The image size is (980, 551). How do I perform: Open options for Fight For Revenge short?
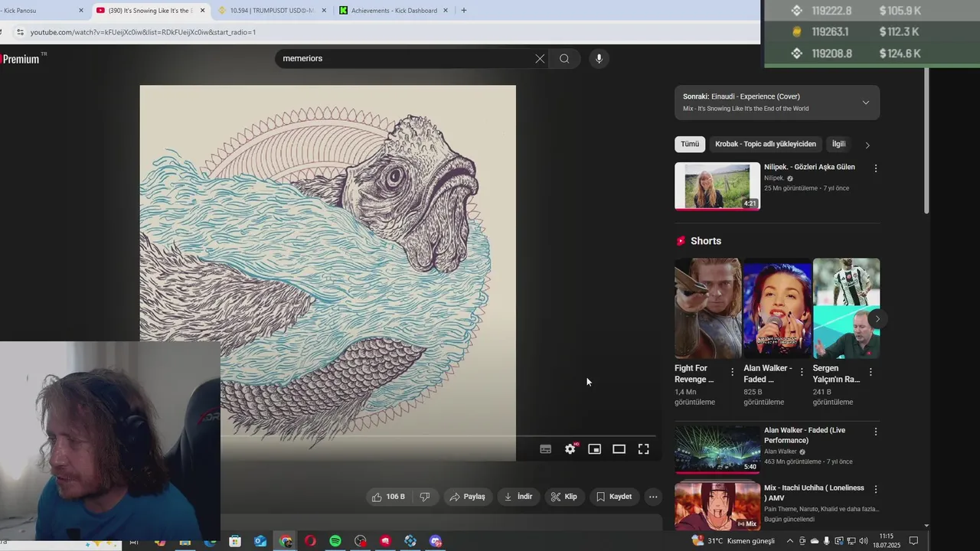coord(732,372)
